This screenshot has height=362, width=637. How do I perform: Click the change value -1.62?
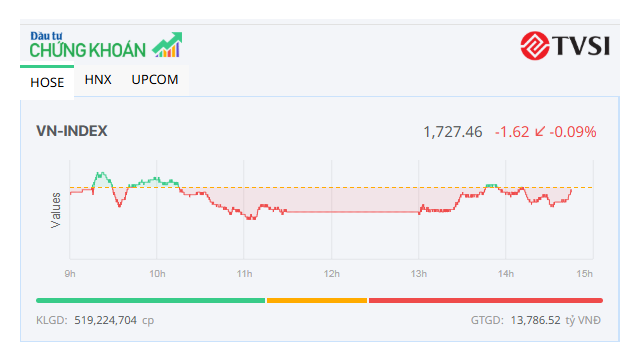pyautogui.click(x=512, y=132)
